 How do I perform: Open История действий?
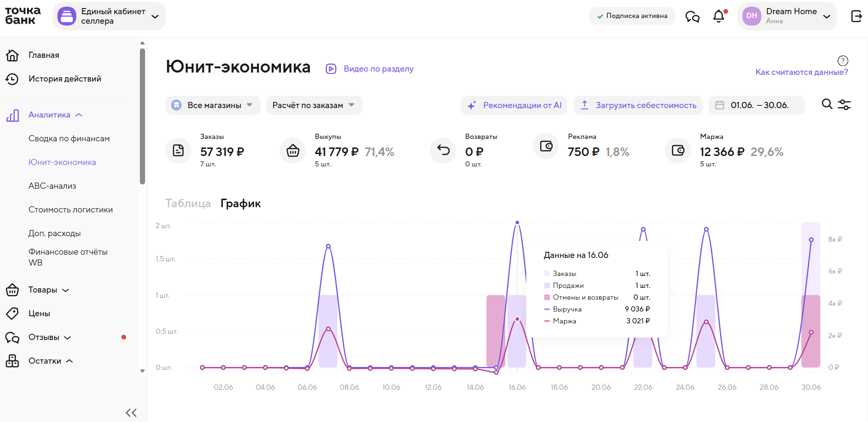tap(65, 79)
